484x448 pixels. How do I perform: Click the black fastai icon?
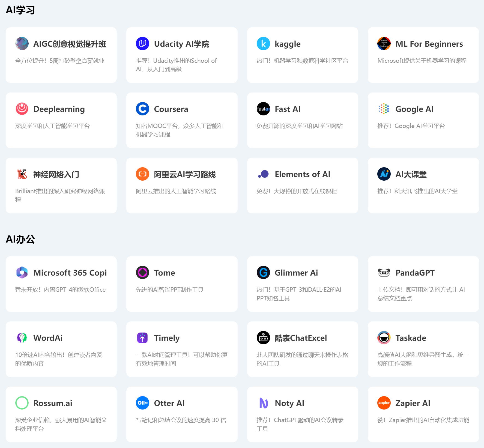point(263,109)
